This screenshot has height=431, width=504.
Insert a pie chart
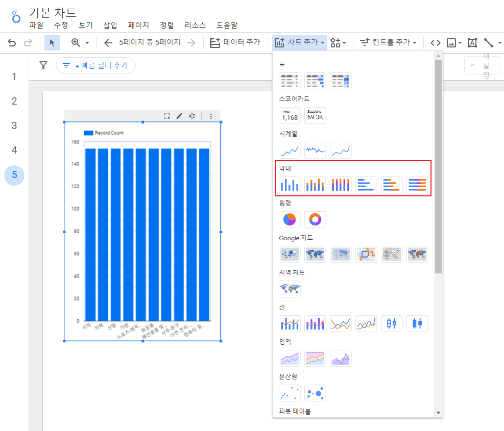290,219
